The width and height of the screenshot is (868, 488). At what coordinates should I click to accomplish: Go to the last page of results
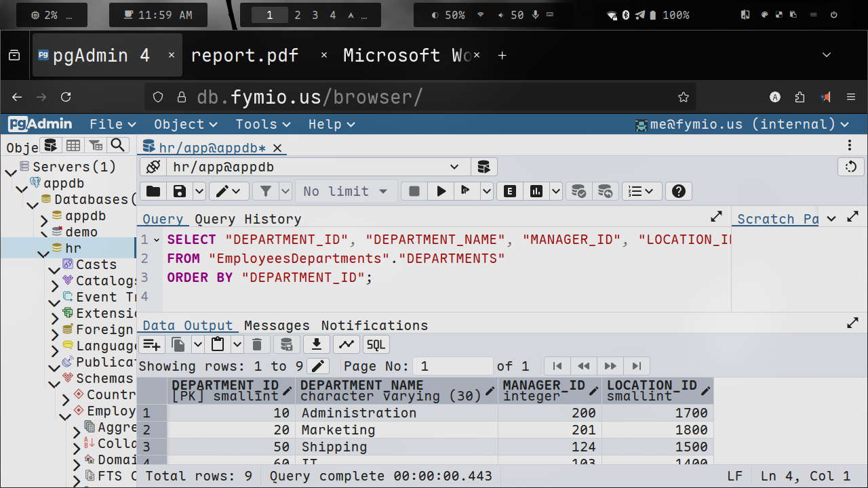(636, 366)
